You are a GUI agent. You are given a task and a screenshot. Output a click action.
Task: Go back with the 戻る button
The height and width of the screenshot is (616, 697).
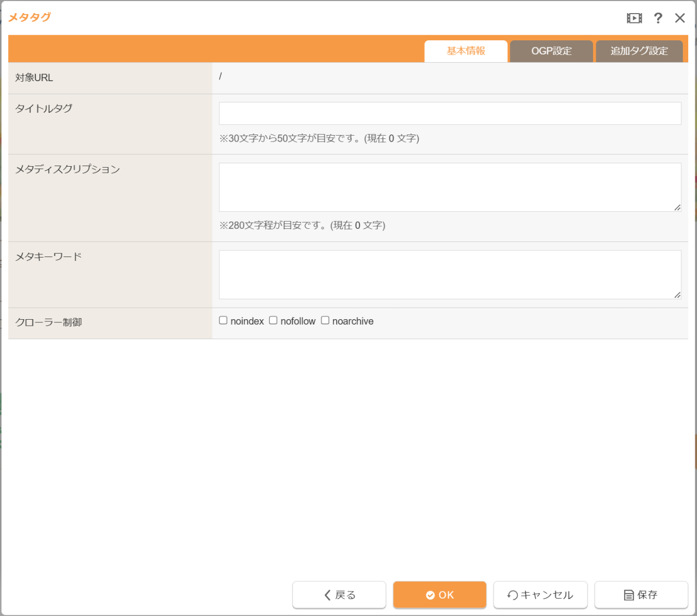coord(339,595)
